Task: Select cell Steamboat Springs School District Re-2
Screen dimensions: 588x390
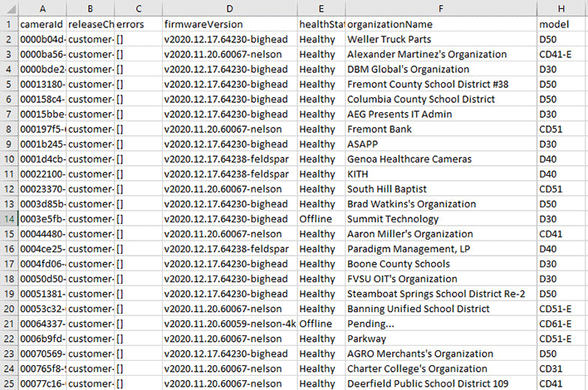Action: point(441,294)
